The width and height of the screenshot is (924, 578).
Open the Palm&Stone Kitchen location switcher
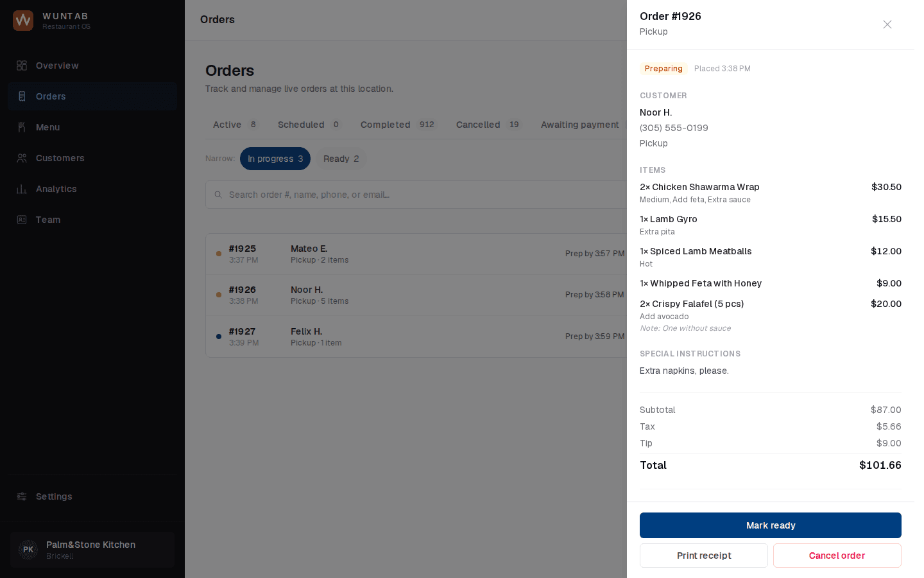pyautogui.click(x=92, y=550)
